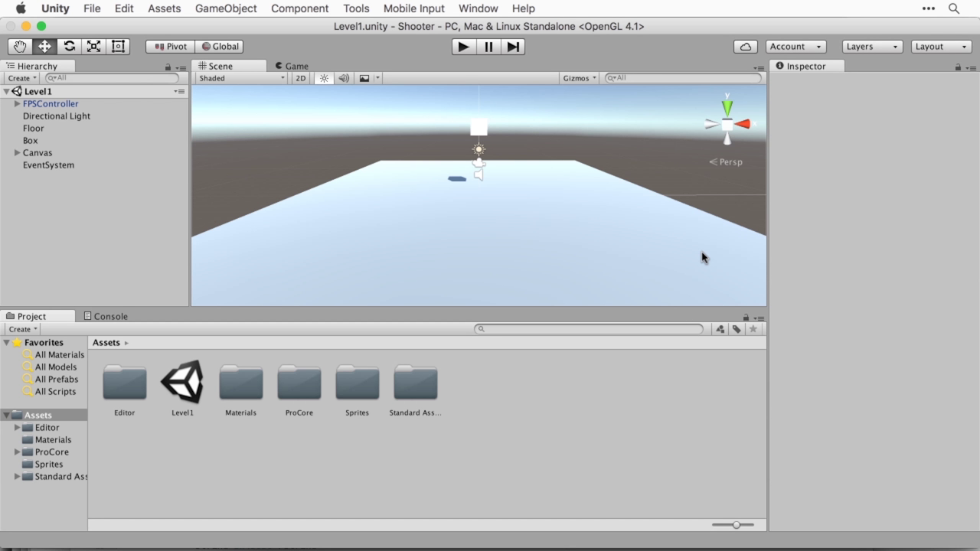Image resolution: width=980 pixels, height=551 pixels.
Task: Select the Rotate tool in the toolbar
Action: (x=69, y=47)
